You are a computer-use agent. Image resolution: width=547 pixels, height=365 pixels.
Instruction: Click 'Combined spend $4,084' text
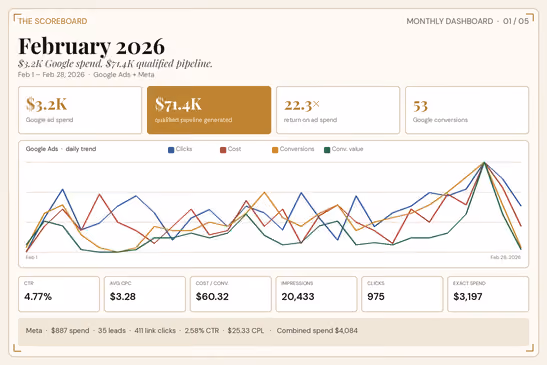pos(317,330)
